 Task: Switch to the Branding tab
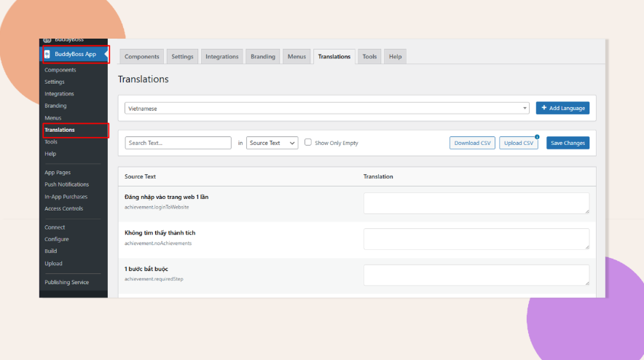tap(263, 56)
